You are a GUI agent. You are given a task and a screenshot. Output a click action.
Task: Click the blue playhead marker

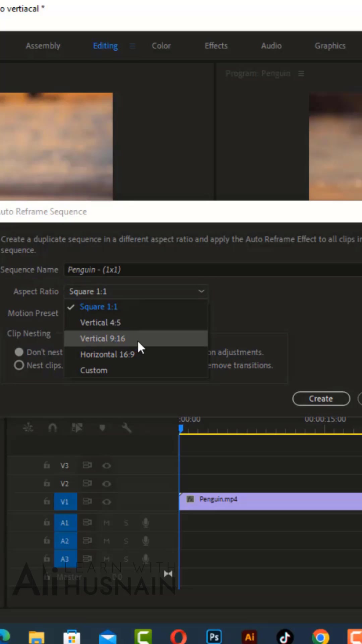coord(181,428)
